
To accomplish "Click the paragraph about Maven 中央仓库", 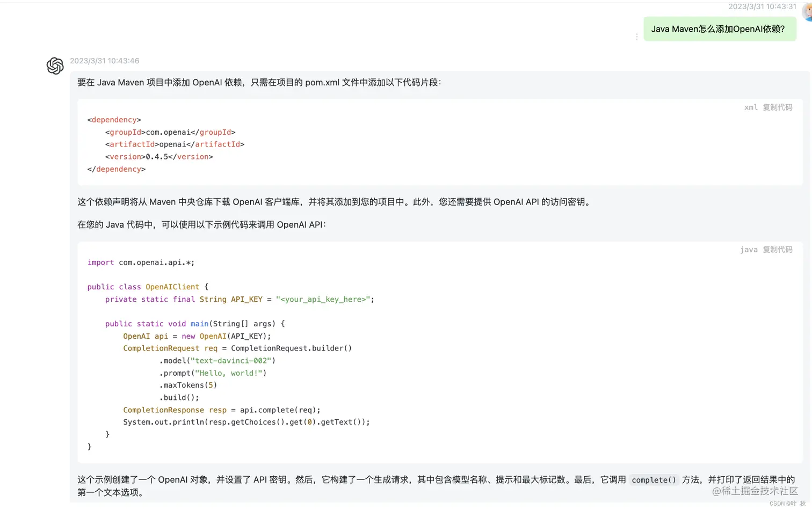I will pyautogui.click(x=335, y=202).
